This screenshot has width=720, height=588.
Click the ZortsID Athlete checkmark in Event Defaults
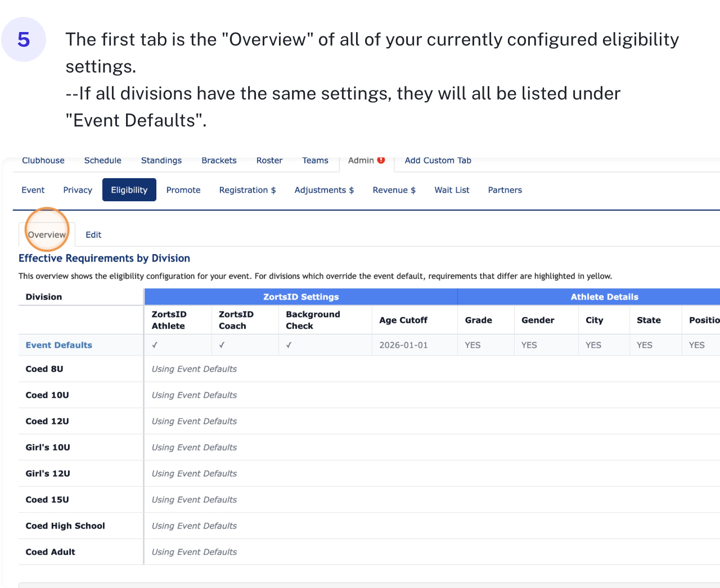[x=155, y=345]
